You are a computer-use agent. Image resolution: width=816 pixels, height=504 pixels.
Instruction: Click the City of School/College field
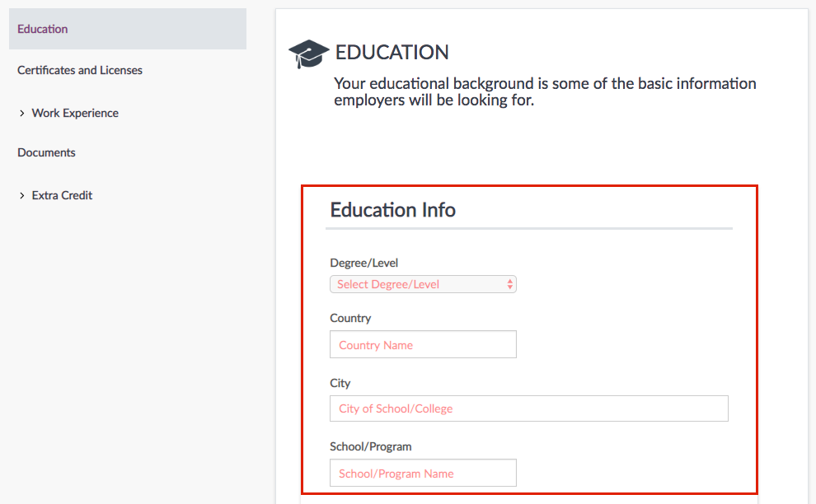pos(529,408)
